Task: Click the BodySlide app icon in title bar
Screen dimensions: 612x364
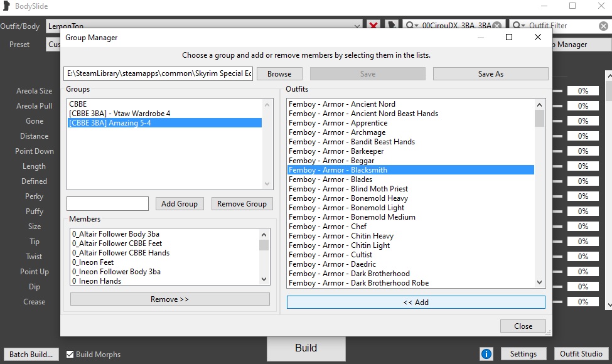Action: 6,6
